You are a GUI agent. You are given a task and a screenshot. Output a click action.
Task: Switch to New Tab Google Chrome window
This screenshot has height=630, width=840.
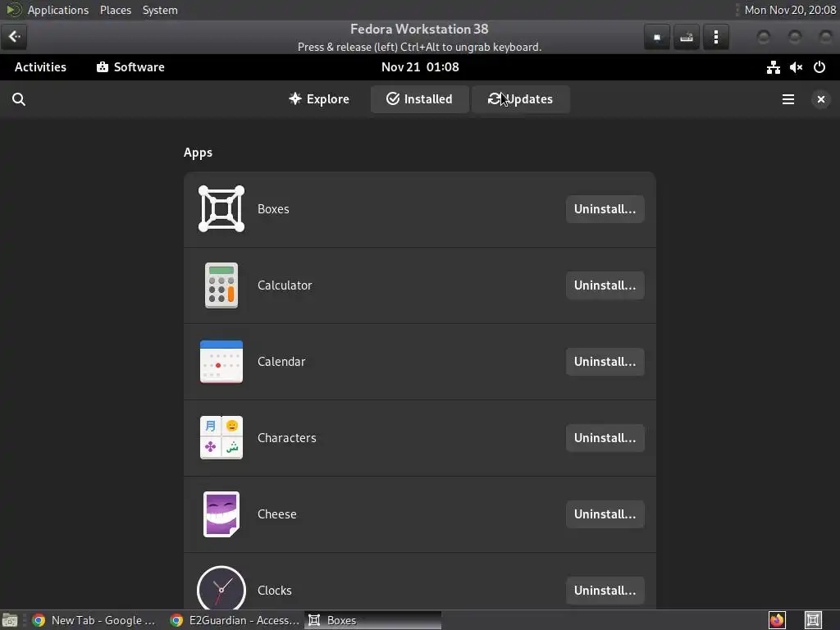click(x=94, y=620)
